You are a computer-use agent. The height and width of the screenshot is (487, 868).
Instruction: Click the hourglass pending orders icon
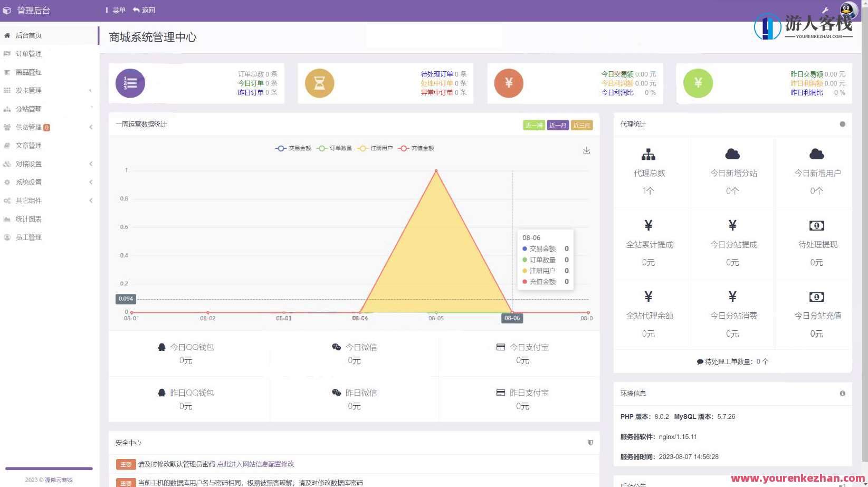(x=319, y=83)
